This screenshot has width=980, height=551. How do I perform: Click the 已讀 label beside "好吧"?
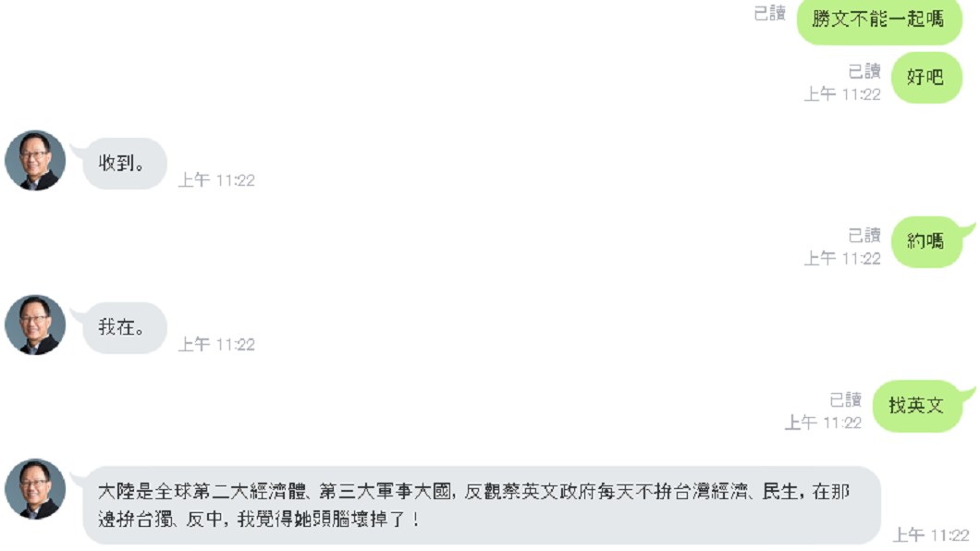[x=864, y=71]
